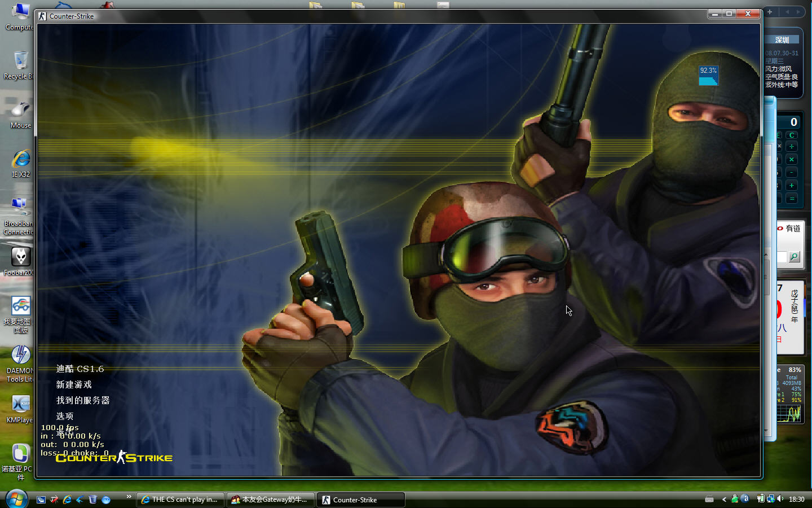Expand the quick launch overflow chevron
Image resolution: width=812 pixels, height=508 pixels.
click(x=129, y=497)
